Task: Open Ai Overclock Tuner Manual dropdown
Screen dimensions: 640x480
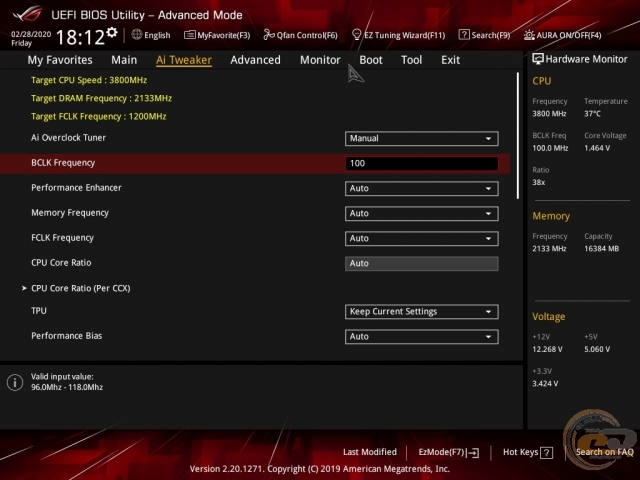Action: tap(421, 138)
